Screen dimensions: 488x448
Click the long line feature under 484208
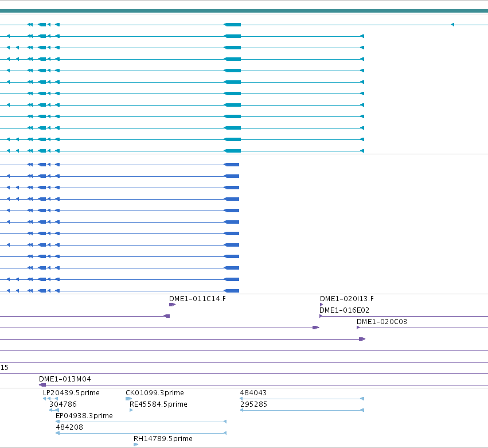click(141, 433)
